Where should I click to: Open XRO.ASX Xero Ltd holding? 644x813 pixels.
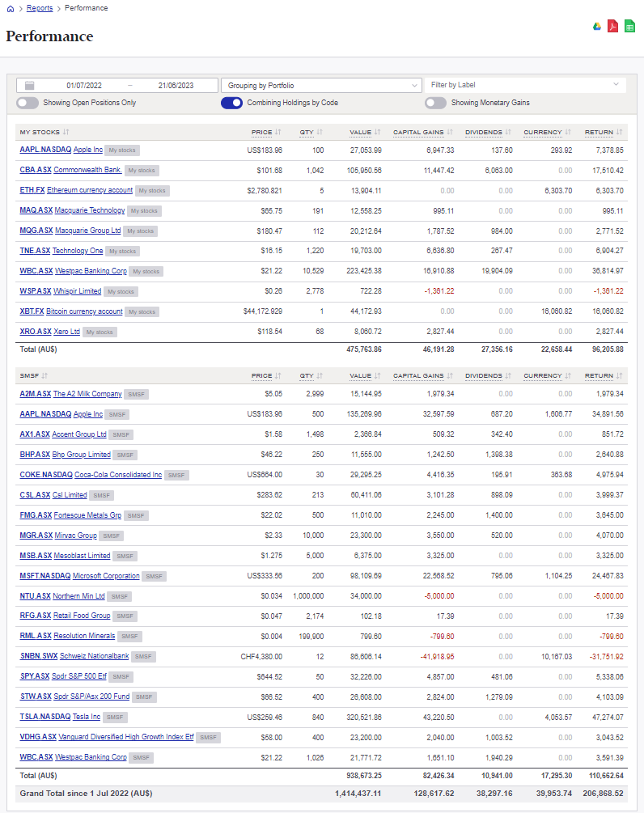click(50, 332)
